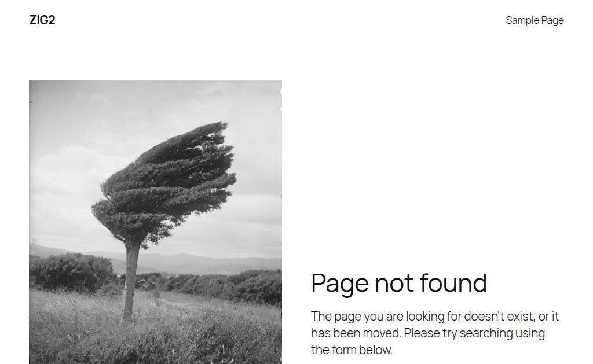Click the text "the form below"
593x364 pixels.
coord(352,350)
